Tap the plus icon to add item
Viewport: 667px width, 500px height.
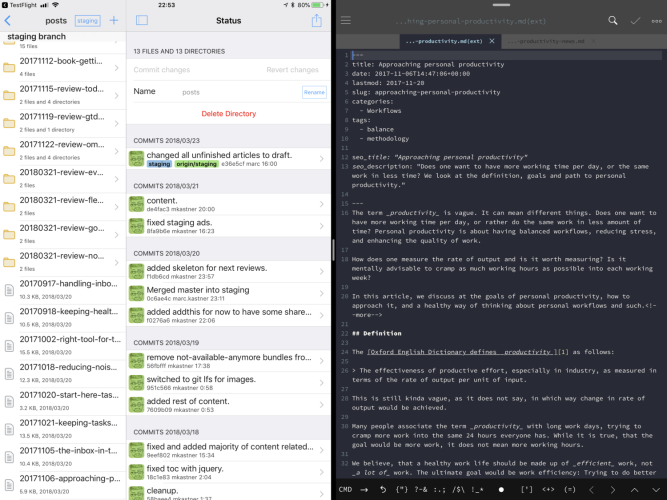point(113,20)
